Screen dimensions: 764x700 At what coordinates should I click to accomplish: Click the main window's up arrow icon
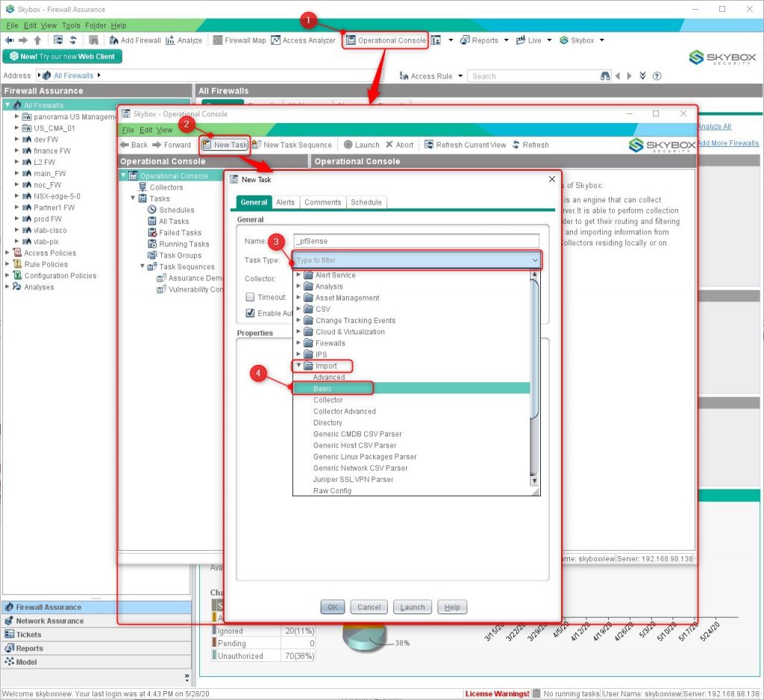coord(37,40)
